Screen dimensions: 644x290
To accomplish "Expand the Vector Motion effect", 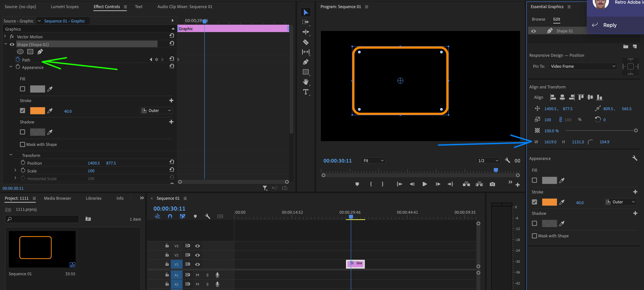I will 5,36.
